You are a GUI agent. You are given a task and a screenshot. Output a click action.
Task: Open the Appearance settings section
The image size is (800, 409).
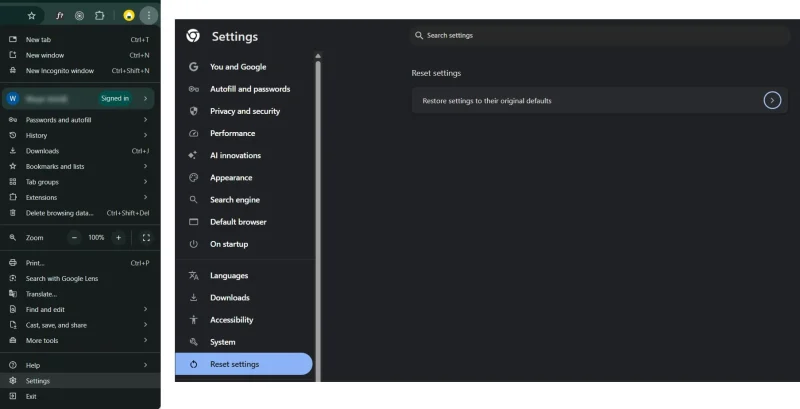pyautogui.click(x=231, y=177)
